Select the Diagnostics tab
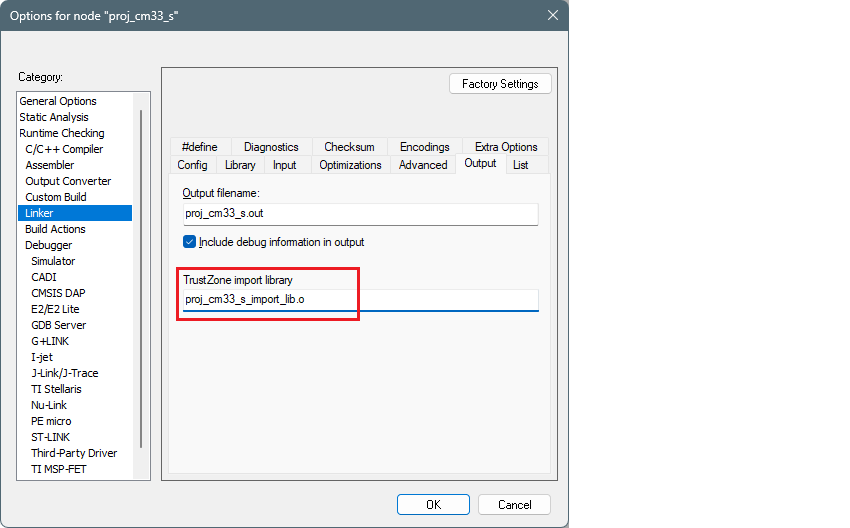This screenshot has height=528, width=850. click(x=271, y=147)
